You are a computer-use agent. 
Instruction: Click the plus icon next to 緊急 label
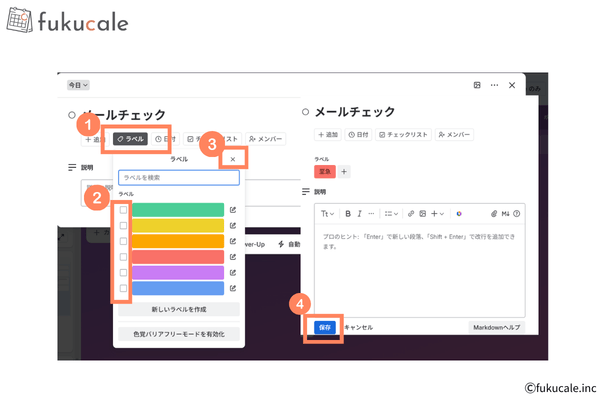click(x=345, y=171)
